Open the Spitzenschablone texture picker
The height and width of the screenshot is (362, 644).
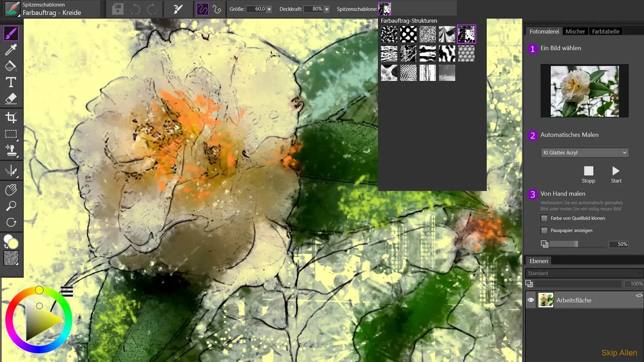point(384,9)
